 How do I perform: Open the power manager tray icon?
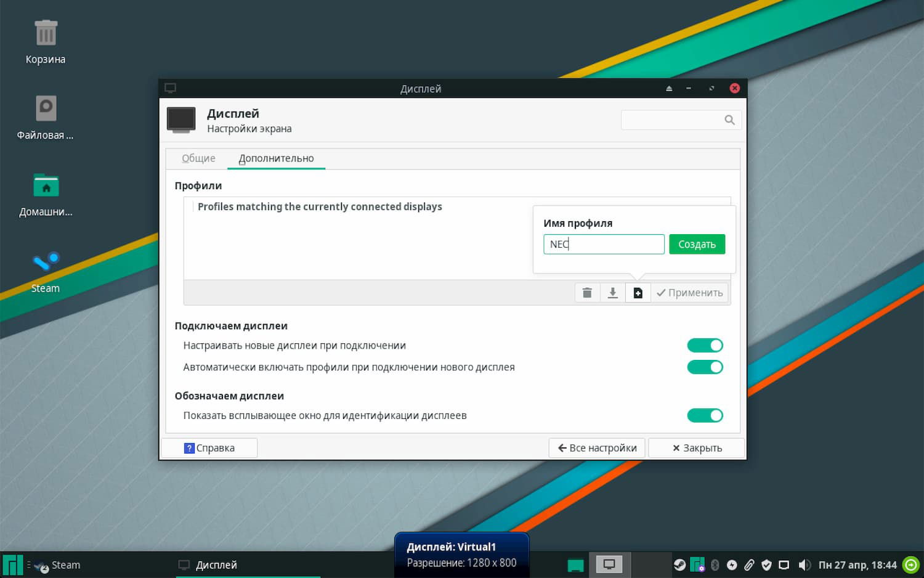[732, 565]
